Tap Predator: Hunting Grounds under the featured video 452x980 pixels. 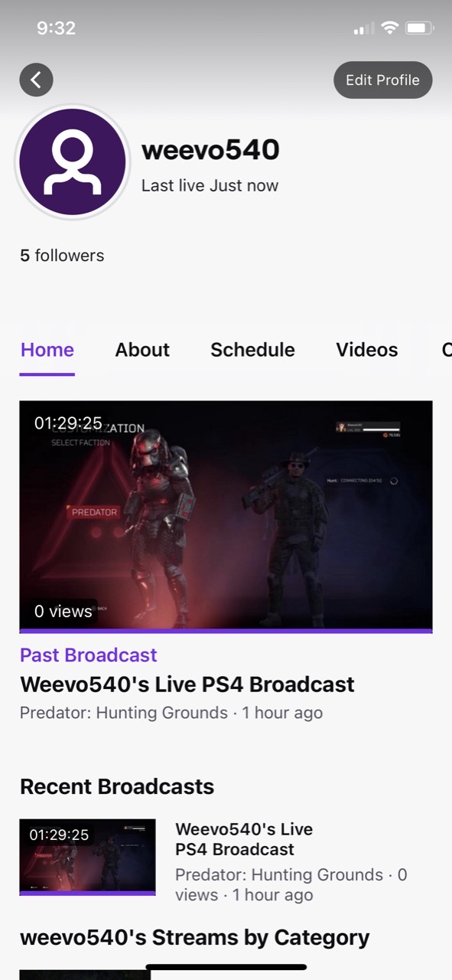(x=124, y=713)
